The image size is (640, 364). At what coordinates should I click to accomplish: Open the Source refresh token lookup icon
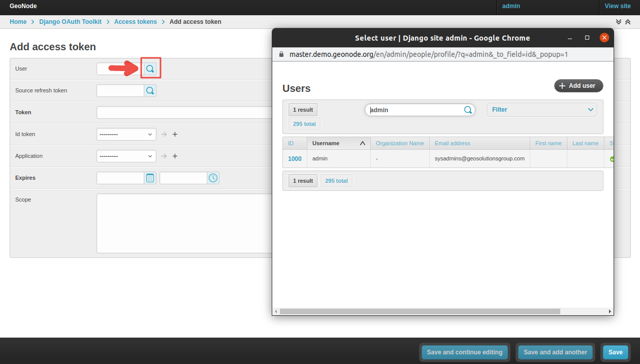pos(150,90)
